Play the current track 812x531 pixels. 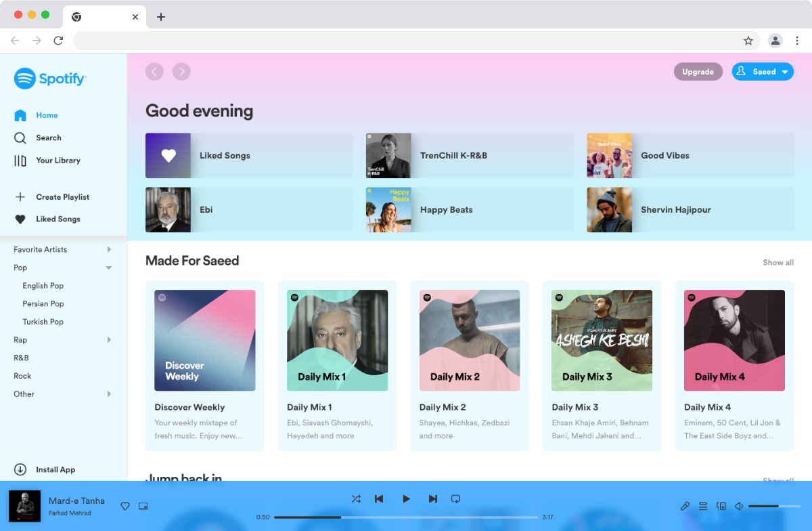click(406, 498)
